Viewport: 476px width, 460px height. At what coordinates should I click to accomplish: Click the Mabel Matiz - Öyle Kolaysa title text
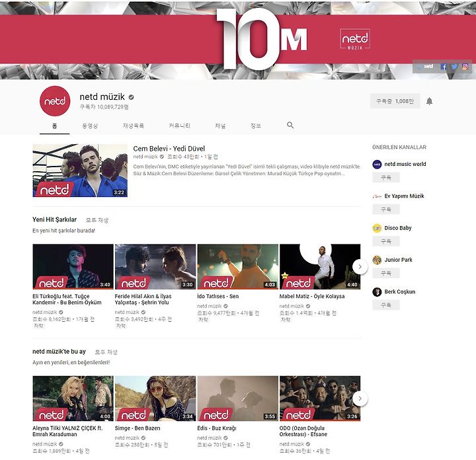tap(312, 296)
